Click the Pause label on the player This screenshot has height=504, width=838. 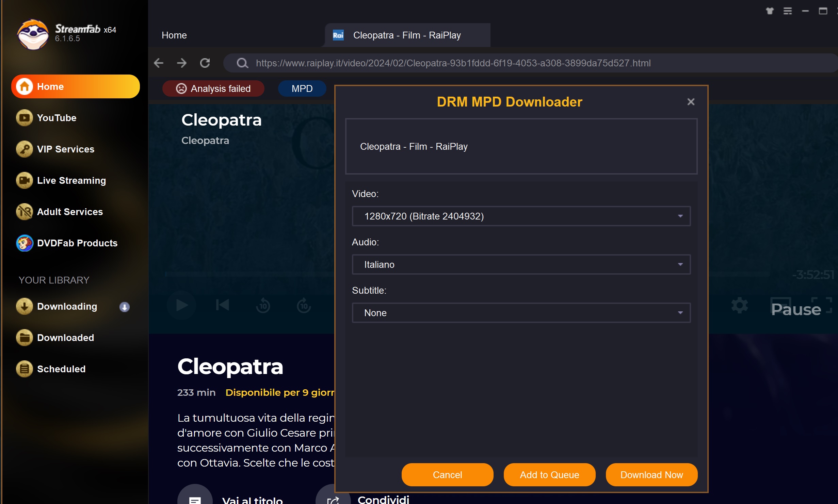point(796,309)
